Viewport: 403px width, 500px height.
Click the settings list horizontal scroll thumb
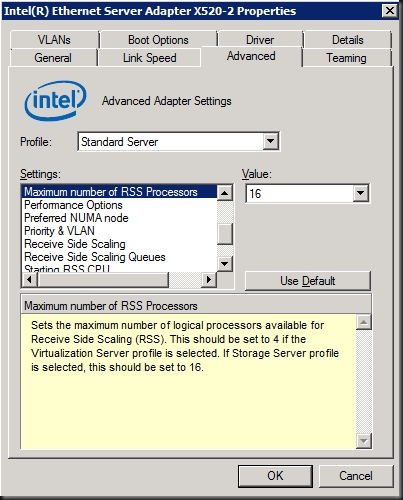(103, 279)
